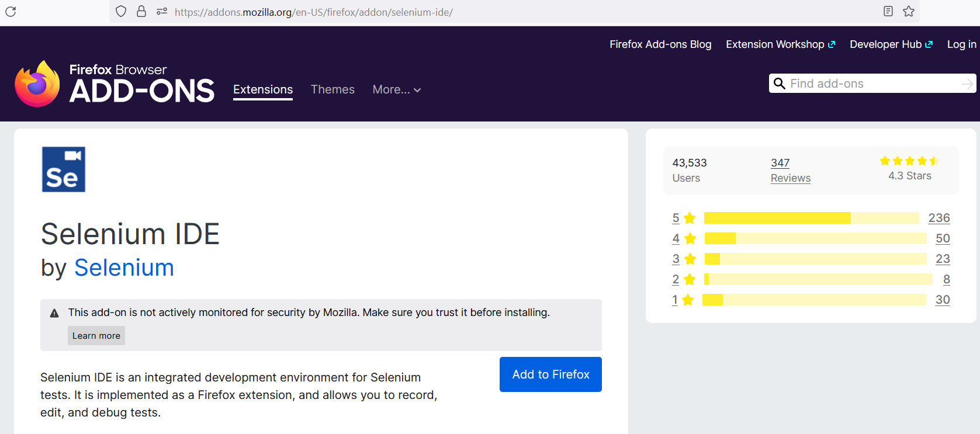Open the 30 one-star reviews count
Screen dimensions: 980x434
pos(943,300)
